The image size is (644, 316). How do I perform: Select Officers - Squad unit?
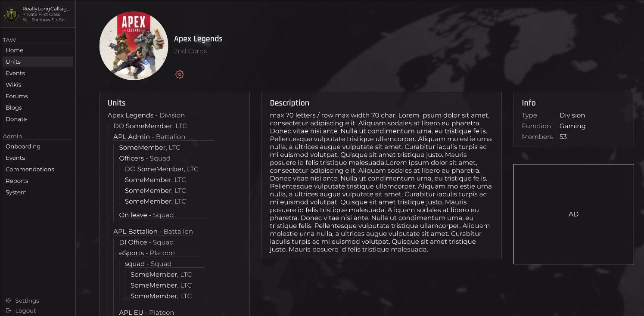pyautogui.click(x=145, y=158)
